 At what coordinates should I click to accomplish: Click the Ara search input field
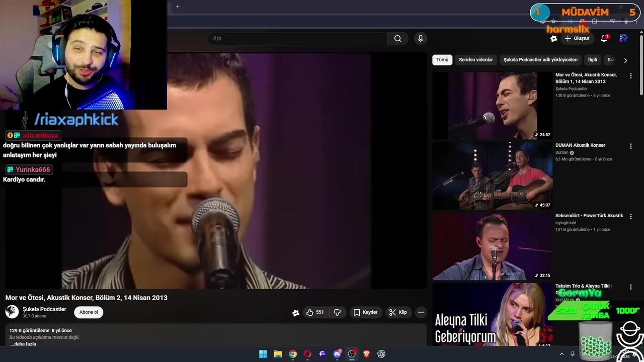click(x=298, y=39)
